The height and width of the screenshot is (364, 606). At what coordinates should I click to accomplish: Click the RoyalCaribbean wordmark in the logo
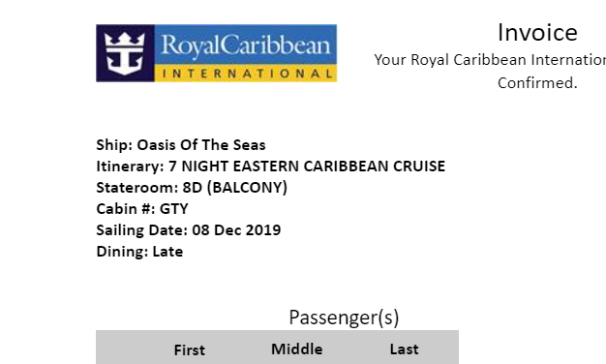[246, 45]
